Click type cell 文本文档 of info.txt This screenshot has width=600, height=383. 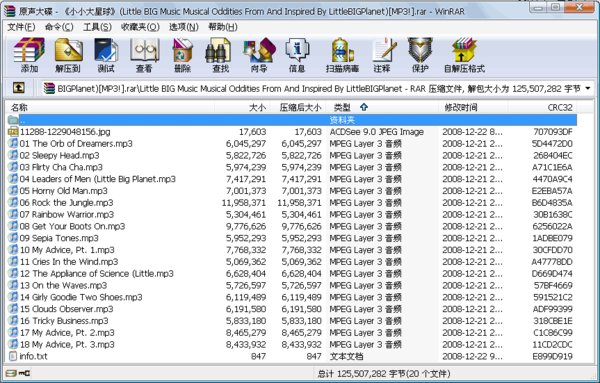[x=346, y=356]
